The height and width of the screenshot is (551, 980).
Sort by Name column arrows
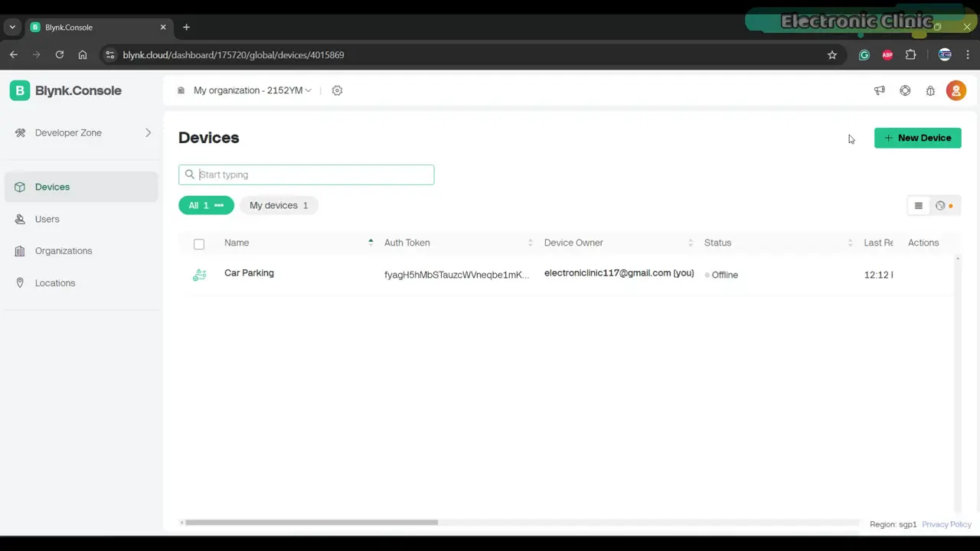(371, 243)
